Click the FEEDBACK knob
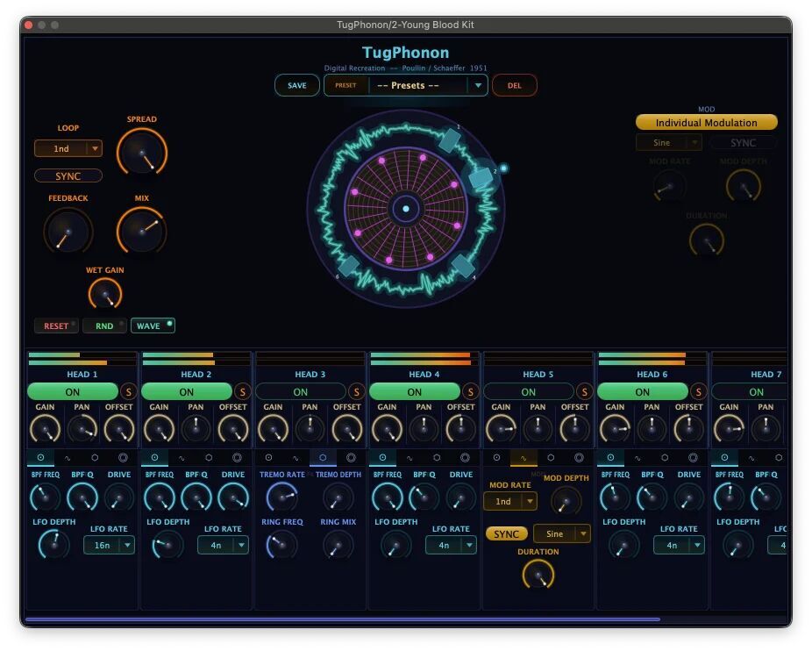This screenshot has width=812, height=651. pos(68,231)
